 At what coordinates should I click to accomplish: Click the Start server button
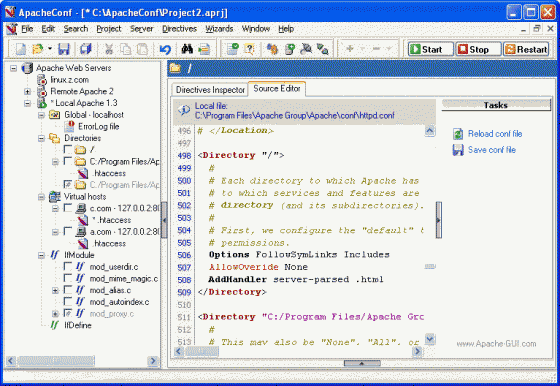click(x=431, y=49)
